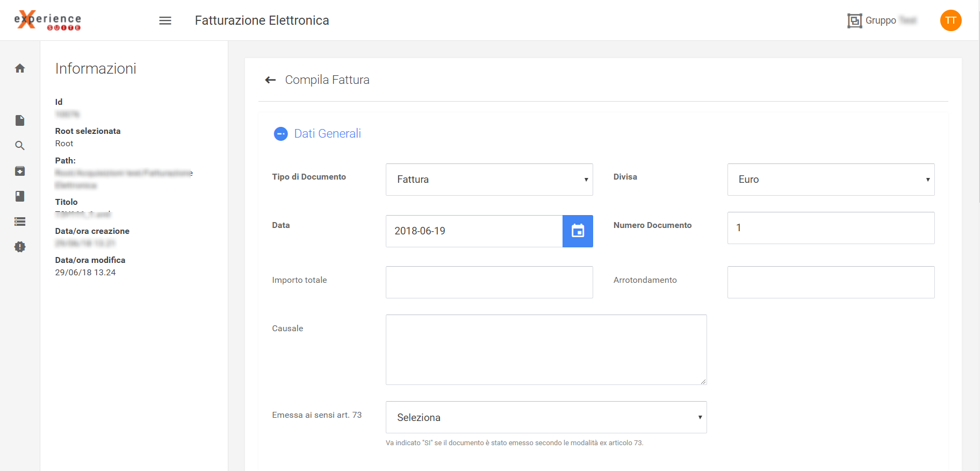Click the Numero Documento field
The image size is (980, 471).
click(x=831, y=228)
